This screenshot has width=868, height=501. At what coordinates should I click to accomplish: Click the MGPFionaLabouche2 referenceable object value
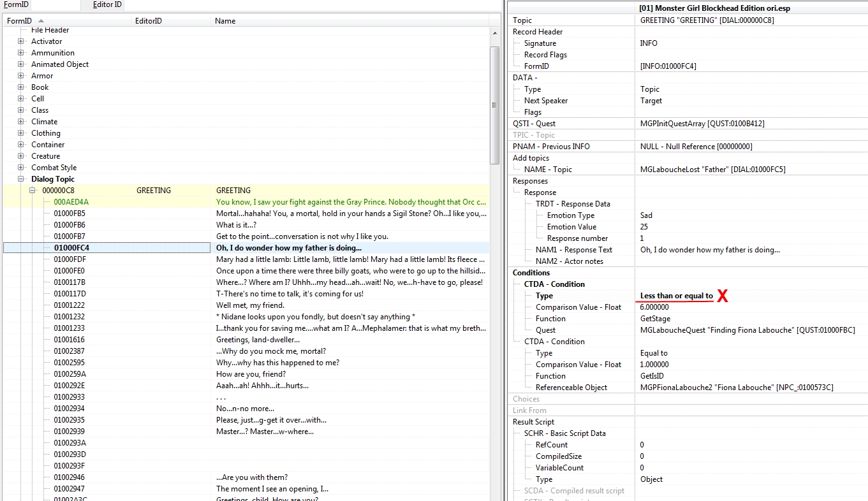[737, 388]
